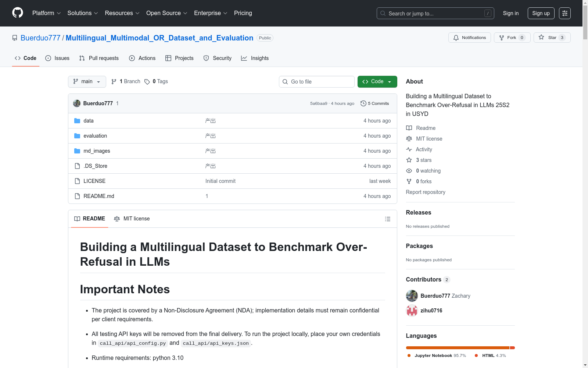The image size is (588, 368).
Task: View the 1 Branch link
Action: pyautogui.click(x=126, y=82)
